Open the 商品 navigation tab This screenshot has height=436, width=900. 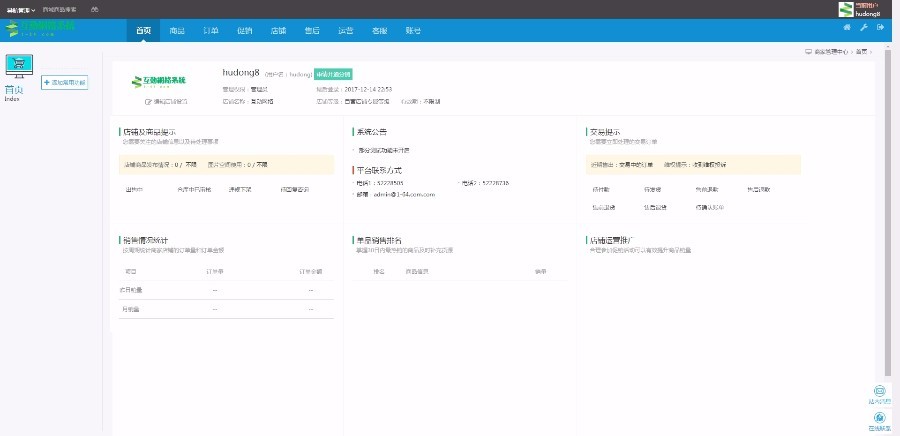(177, 30)
